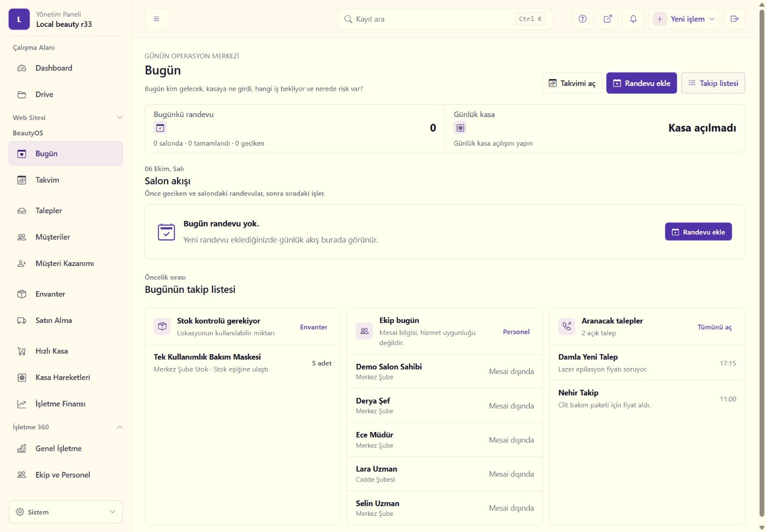The width and height of the screenshot is (766, 532).
Task: Click the purple L workspace avatar
Action: tap(19, 19)
